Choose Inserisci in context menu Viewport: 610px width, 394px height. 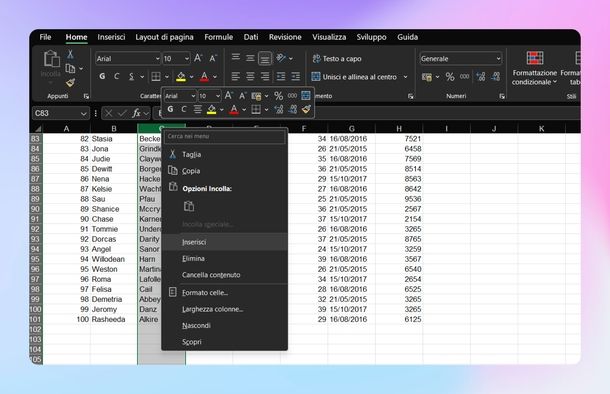coord(224,242)
